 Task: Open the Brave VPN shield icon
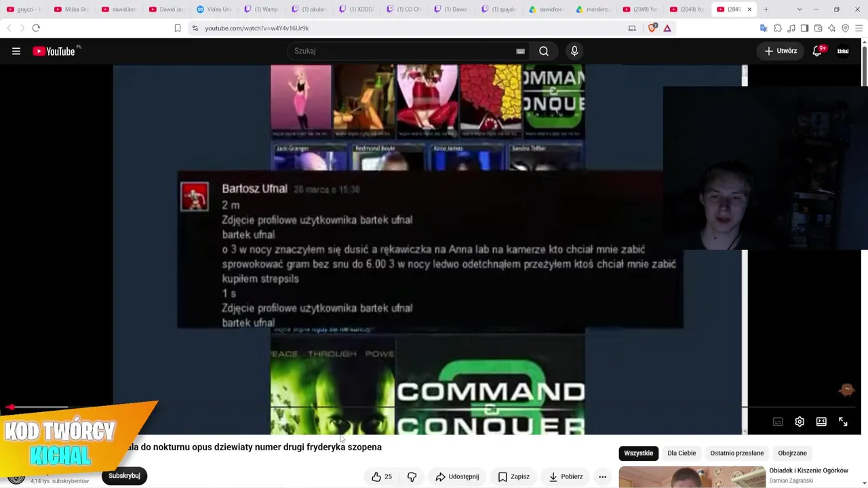coord(845,28)
